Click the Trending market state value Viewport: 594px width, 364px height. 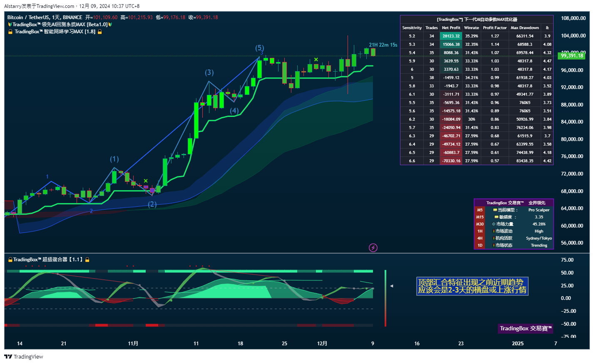coord(539,245)
